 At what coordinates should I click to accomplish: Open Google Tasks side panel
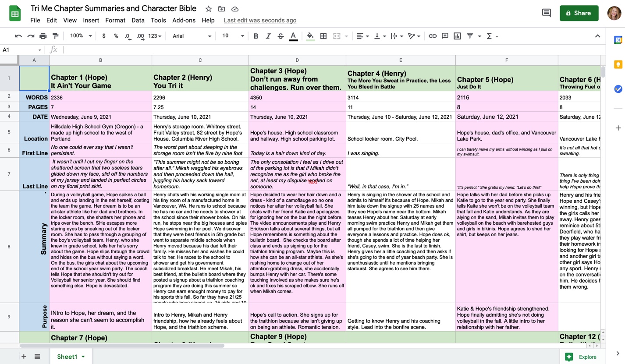pos(618,89)
